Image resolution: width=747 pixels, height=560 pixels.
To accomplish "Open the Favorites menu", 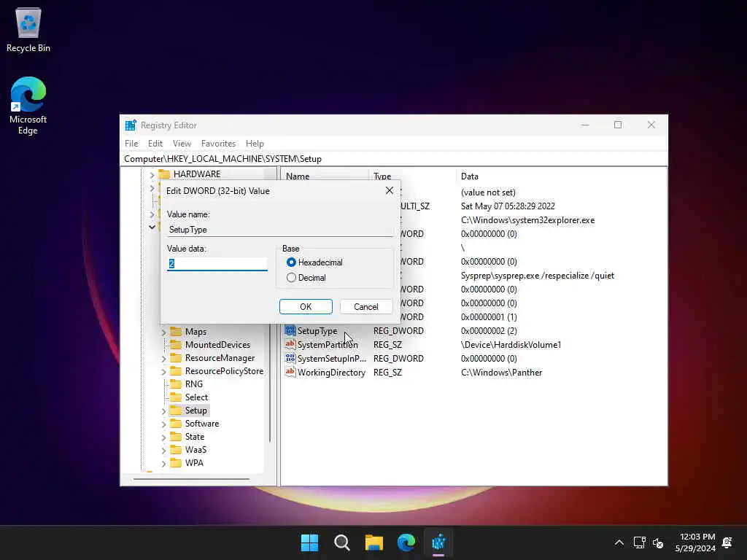I will [x=218, y=144].
